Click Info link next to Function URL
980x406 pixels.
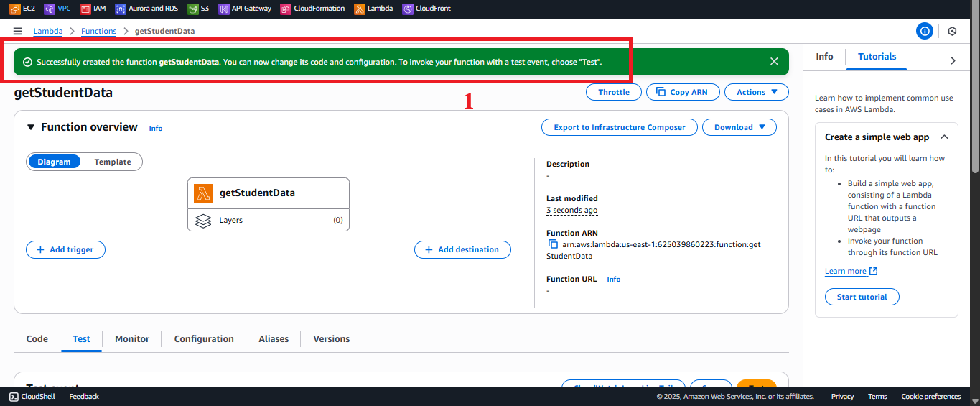pos(614,279)
